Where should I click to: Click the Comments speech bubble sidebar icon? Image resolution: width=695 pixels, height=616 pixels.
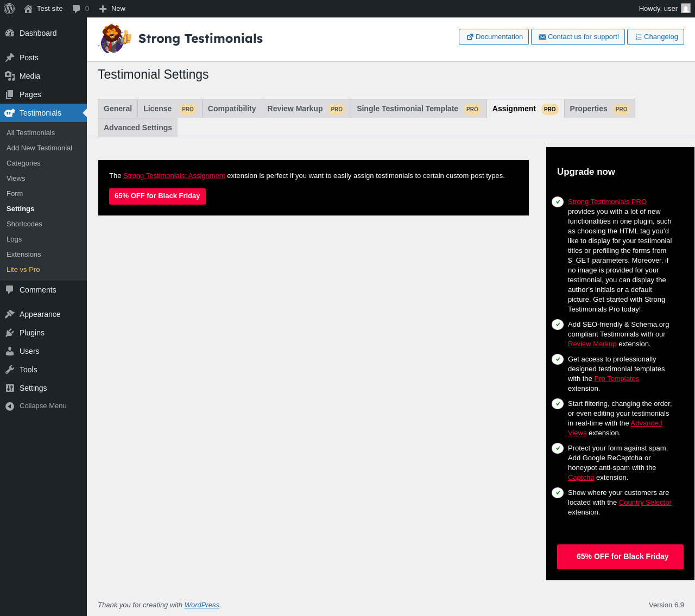(10, 290)
